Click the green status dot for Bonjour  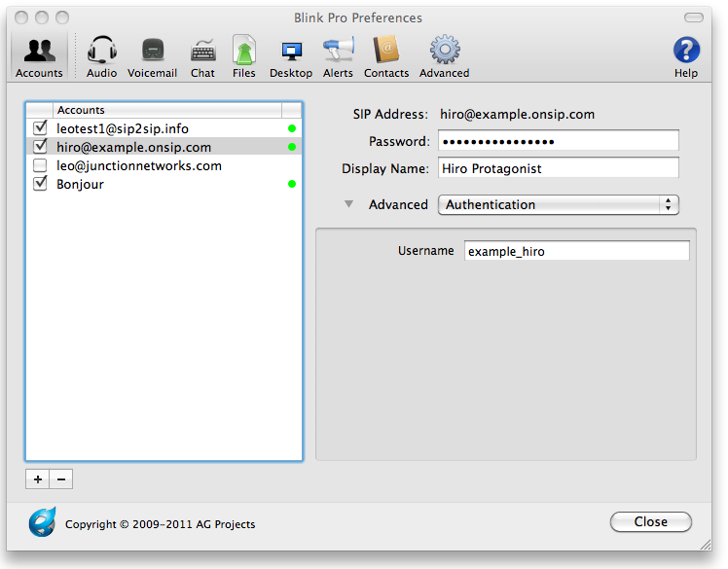(x=292, y=184)
